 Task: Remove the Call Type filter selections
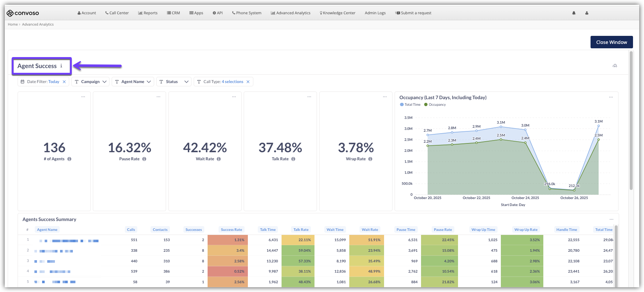[x=248, y=82]
